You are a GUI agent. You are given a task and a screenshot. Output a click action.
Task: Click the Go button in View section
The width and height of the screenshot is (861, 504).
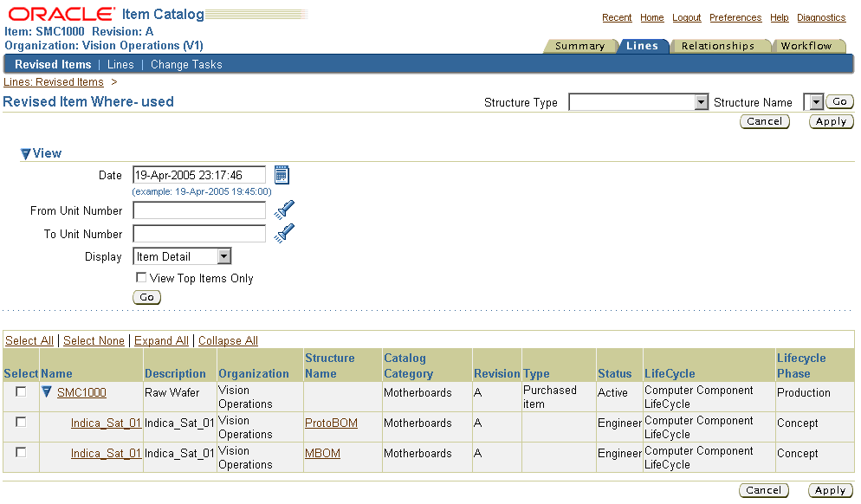pos(146,297)
